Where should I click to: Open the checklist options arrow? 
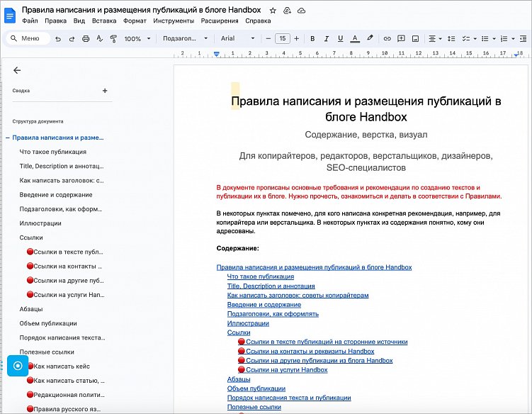point(475,39)
